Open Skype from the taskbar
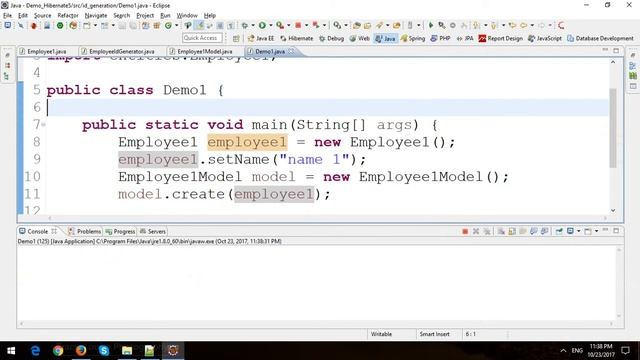The image size is (640, 360). pos(104,350)
